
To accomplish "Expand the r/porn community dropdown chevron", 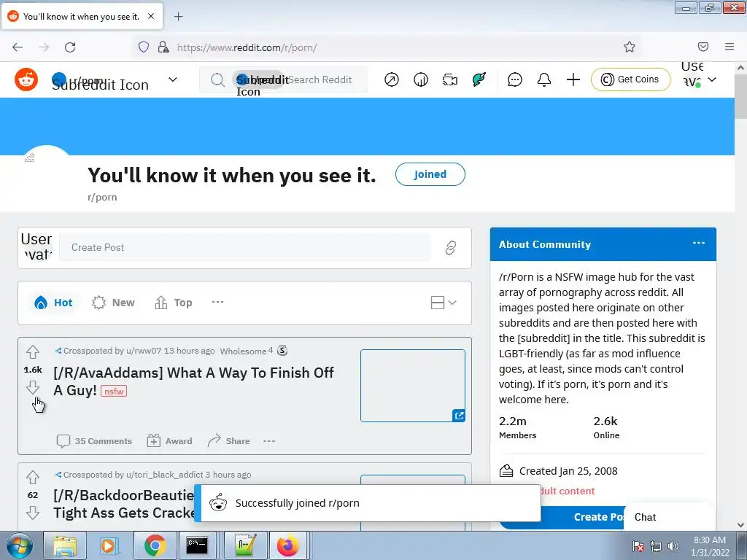I will pos(173,79).
